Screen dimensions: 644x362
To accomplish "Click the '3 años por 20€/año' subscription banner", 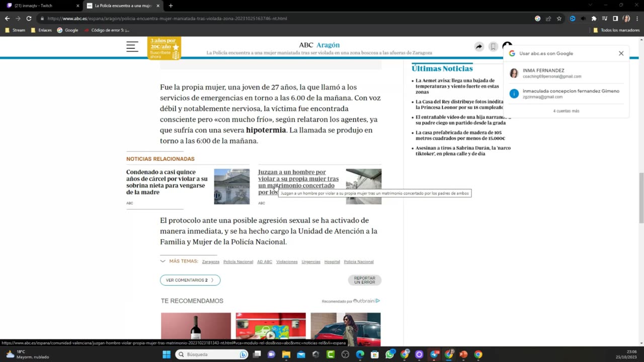I will pyautogui.click(x=164, y=48).
